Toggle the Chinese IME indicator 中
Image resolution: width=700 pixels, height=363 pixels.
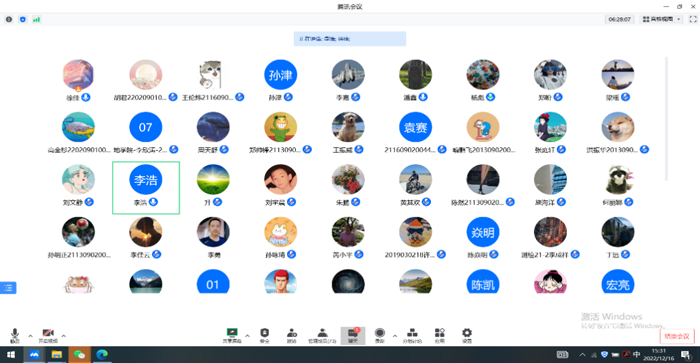[637, 355]
